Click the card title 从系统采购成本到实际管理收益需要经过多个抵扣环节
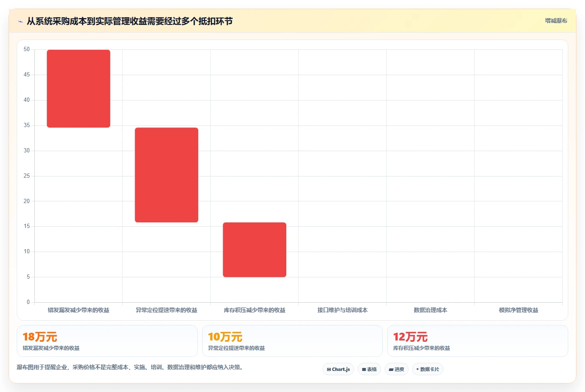This screenshot has height=392, width=585. coord(130,21)
